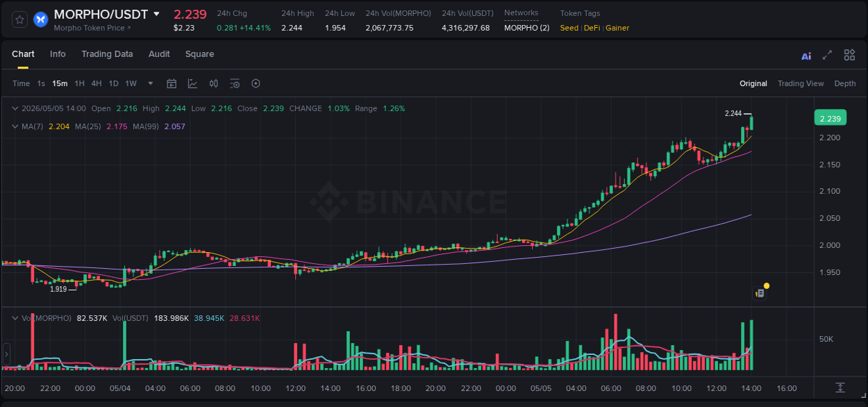
Task: Switch to the Chart tab
Action: coord(23,54)
